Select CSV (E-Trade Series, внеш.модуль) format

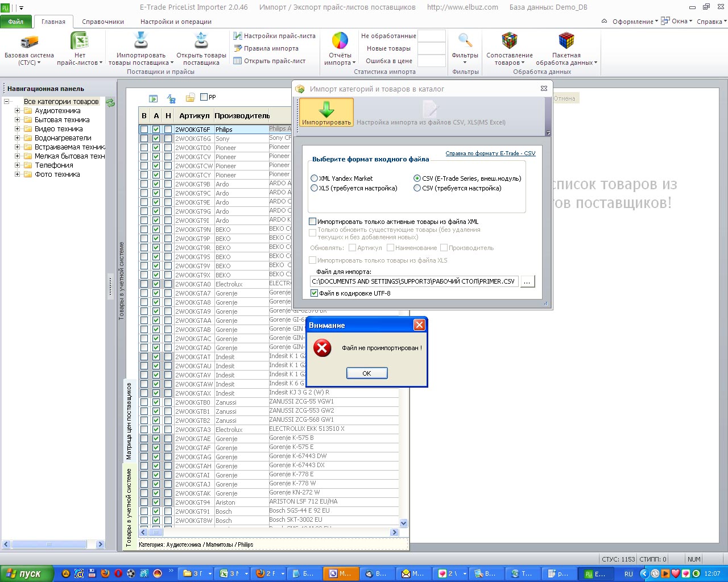tap(417, 178)
